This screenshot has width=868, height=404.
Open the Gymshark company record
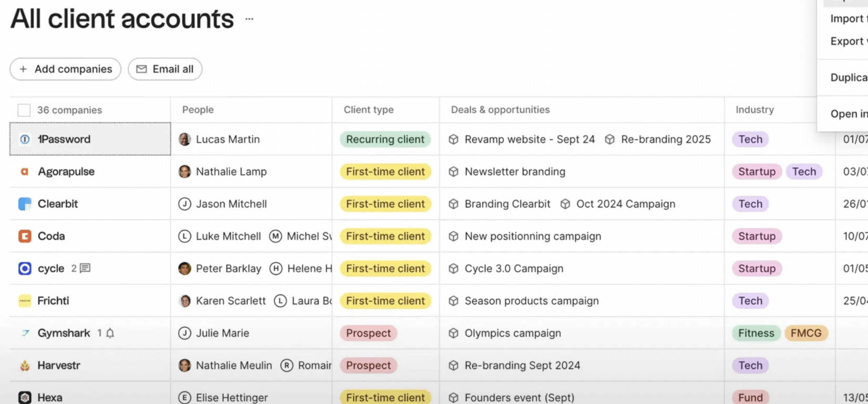point(64,333)
